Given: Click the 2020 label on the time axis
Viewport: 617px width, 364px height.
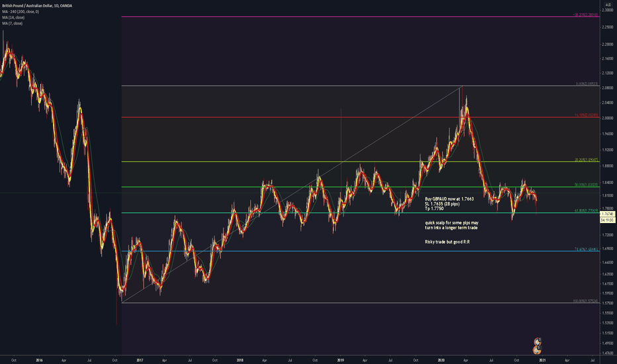Looking at the screenshot, I should coord(441,360).
